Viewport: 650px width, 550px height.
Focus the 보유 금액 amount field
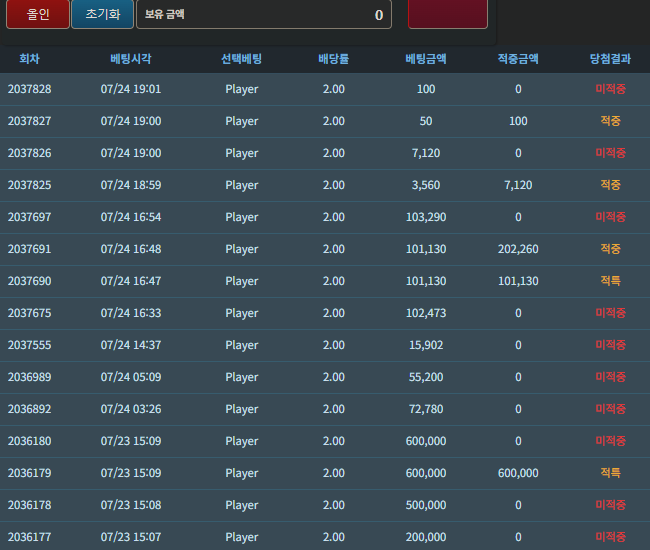264,14
